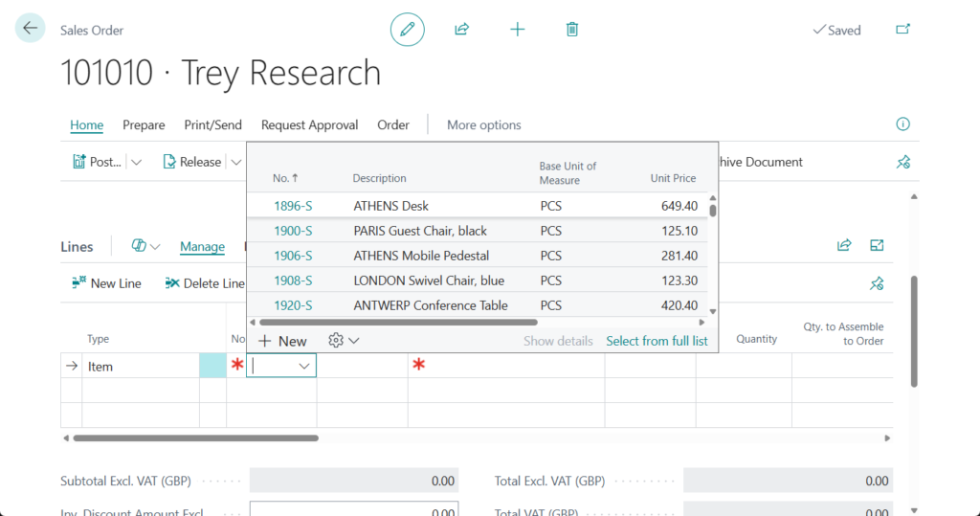Viewport: 980px width, 516px height.
Task: Click the New button in lookup
Action: (x=283, y=341)
